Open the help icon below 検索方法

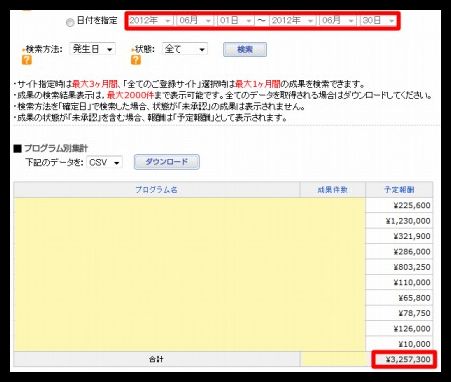27,60
